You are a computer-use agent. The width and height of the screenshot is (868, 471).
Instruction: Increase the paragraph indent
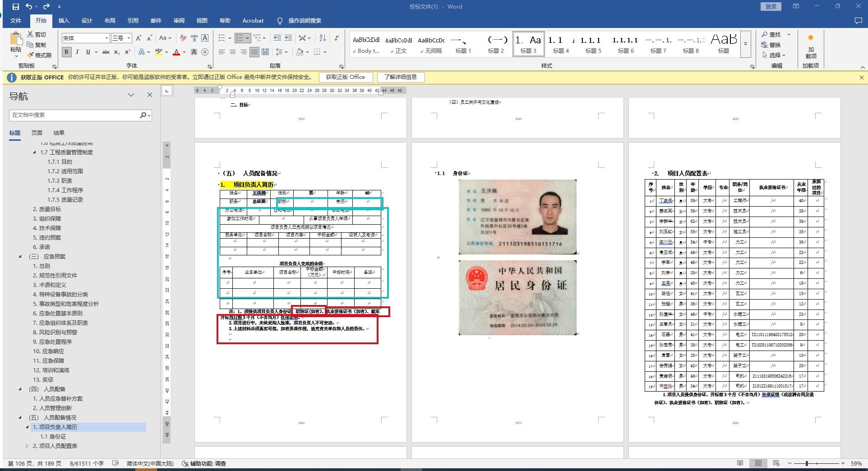click(289, 38)
